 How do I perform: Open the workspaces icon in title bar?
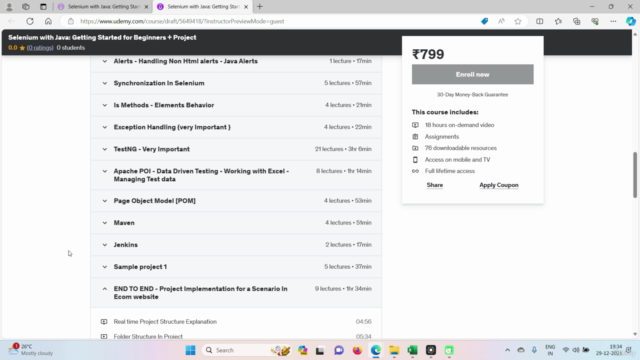pyautogui.click(x=26, y=7)
